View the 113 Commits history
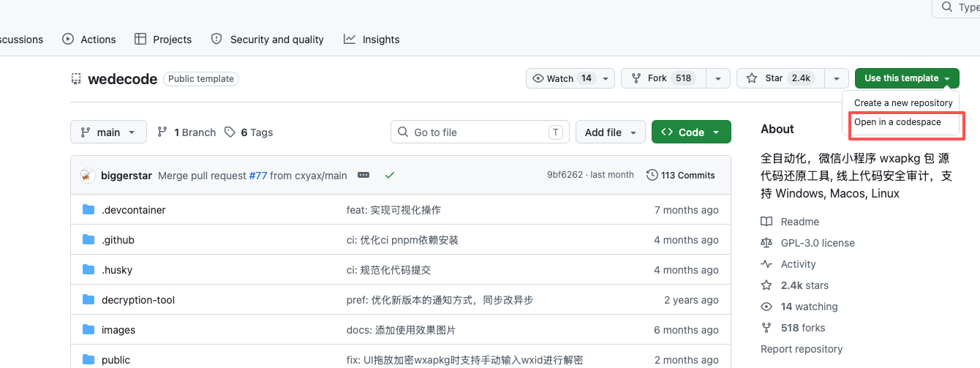The width and height of the screenshot is (980, 368). [681, 176]
